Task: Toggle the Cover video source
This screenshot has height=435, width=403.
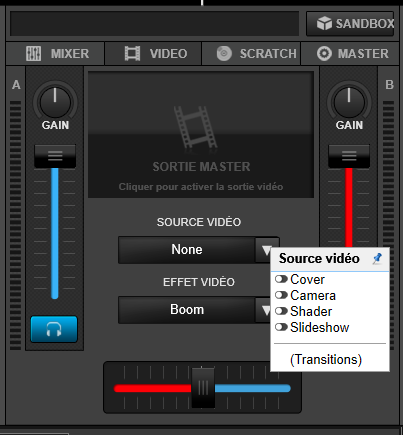Action: [x=281, y=279]
